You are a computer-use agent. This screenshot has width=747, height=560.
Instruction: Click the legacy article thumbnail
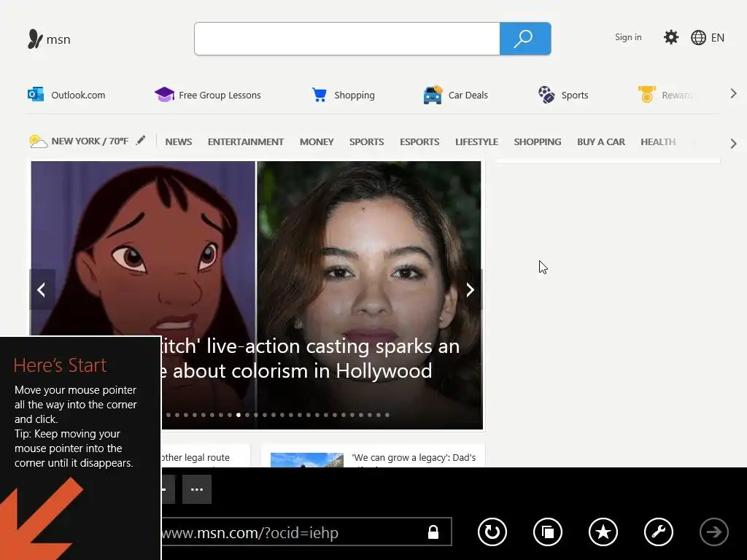[x=307, y=460]
